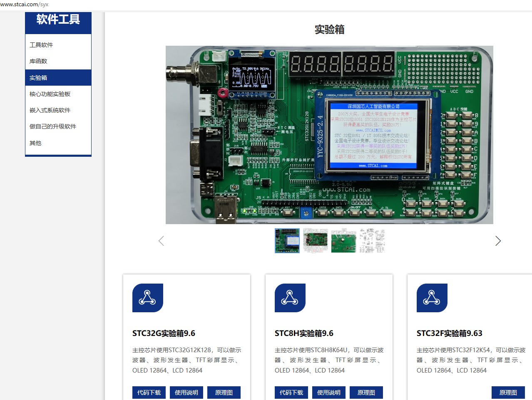Click the STC32G实验箱9.6 card icon

[148, 298]
